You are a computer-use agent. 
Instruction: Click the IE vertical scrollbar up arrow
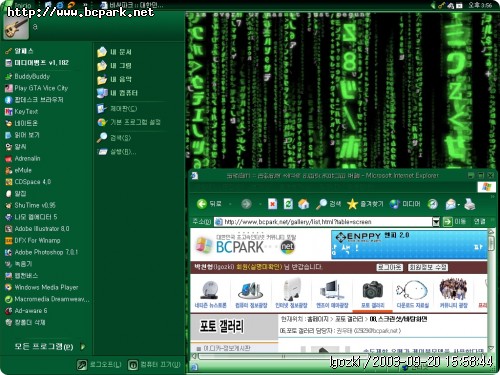(x=491, y=231)
